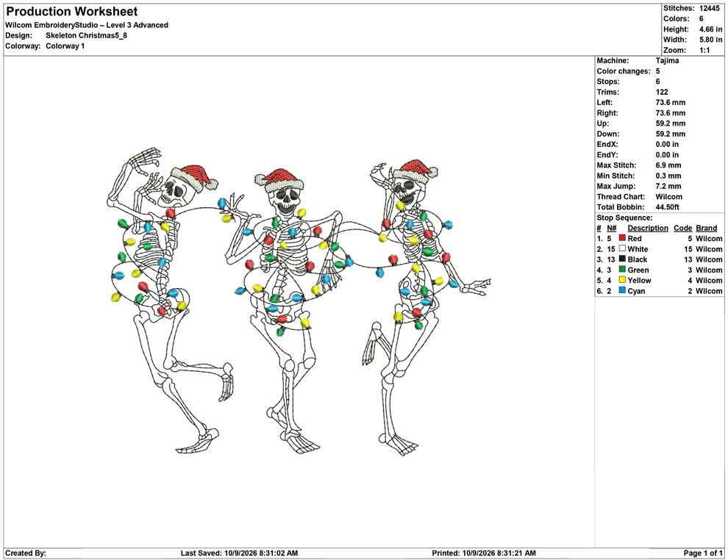Click 'Page 1 of 1' in footer
Image resolution: width=728 pixels, height=560 pixels.
tap(703, 553)
